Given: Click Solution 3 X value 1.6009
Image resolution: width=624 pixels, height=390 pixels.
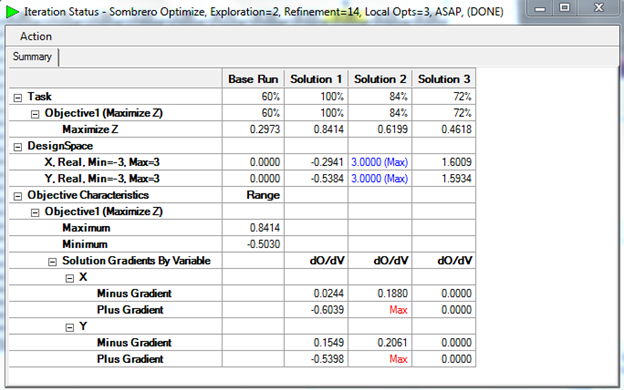Looking at the screenshot, I should pyautogui.click(x=456, y=162).
